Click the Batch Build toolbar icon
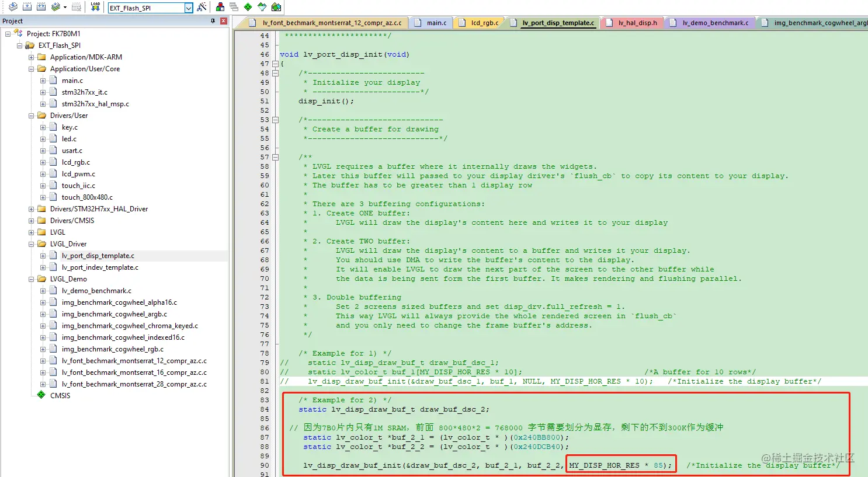The width and height of the screenshot is (868, 477). [55, 7]
